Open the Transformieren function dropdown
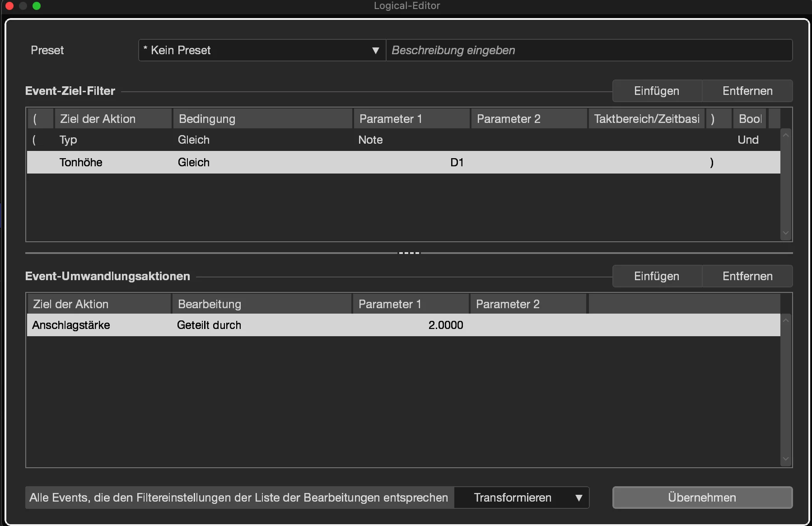This screenshot has width=812, height=526. click(x=522, y=498)
